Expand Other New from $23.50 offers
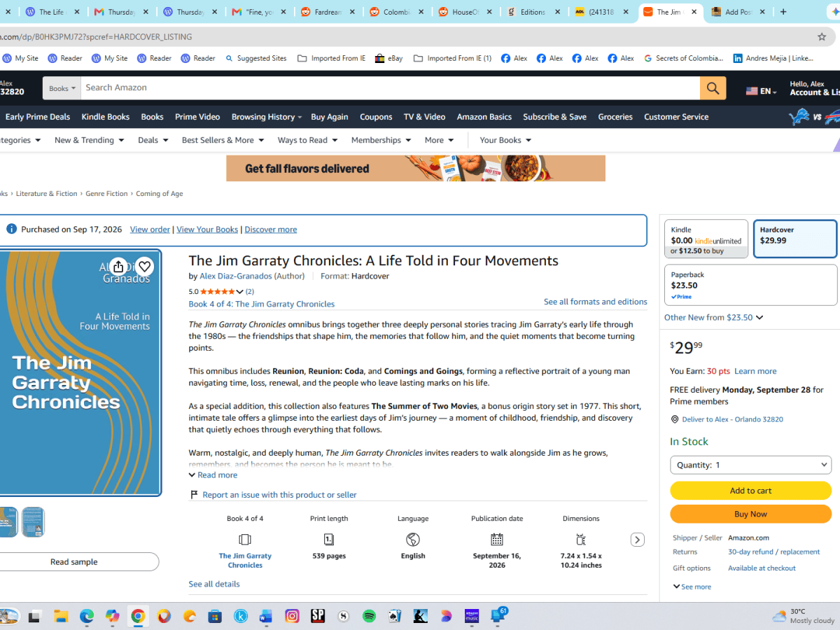Viewport: 840px width, 630px height. [713, 317]
